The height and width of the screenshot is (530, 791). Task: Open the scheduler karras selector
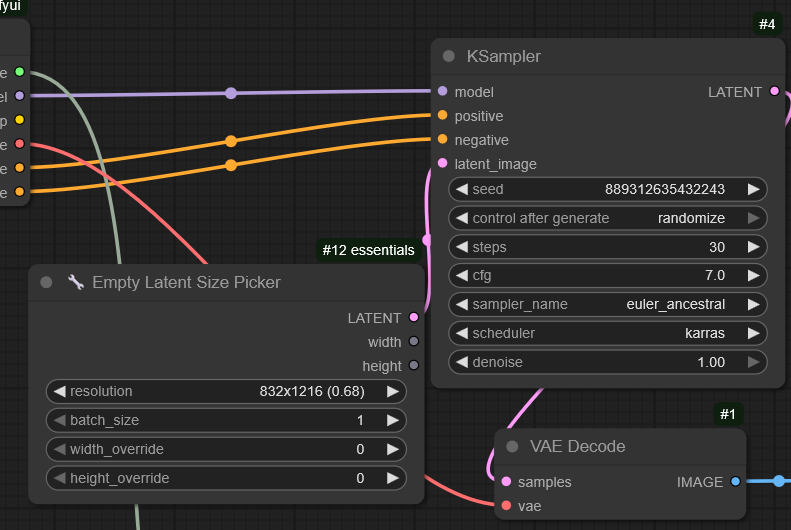607,333
